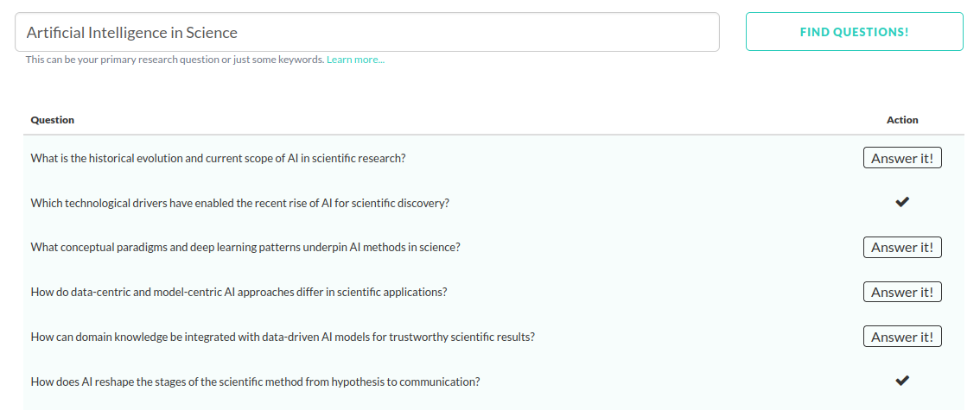Select the data-centric and model-centric question text
Screen dimensions: 980x410
[239, 292]
